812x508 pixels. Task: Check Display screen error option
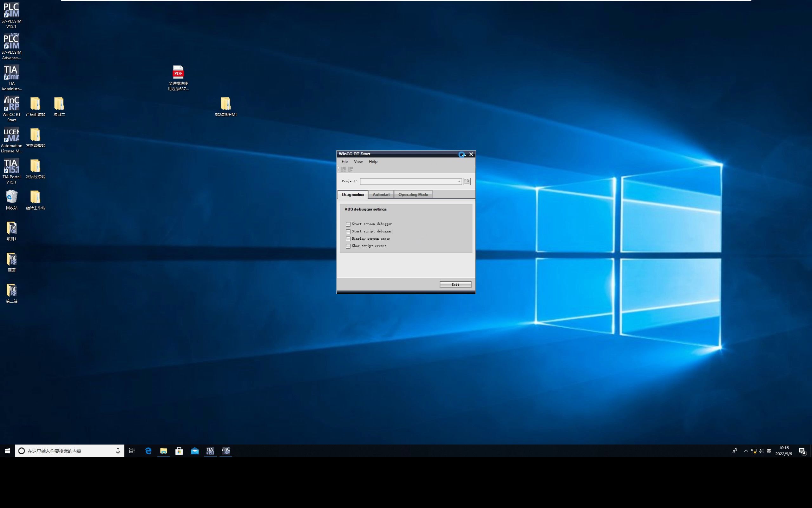click(x=348, y=239)
